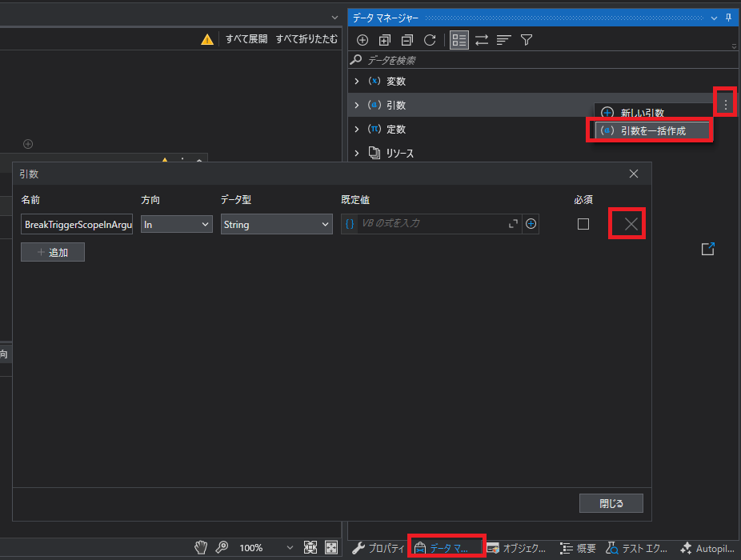Expand the 引数 tree node
The image size is (741, 560).
pyautogui.click(x=357, y=105)
